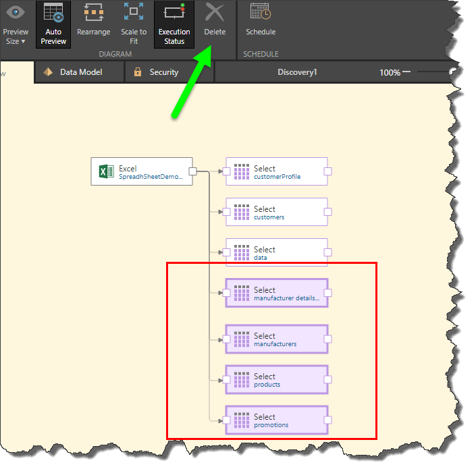This screenshot has width=476, height=471.
Task: Switch to the Data Model tab
Action: pos(78,72)
